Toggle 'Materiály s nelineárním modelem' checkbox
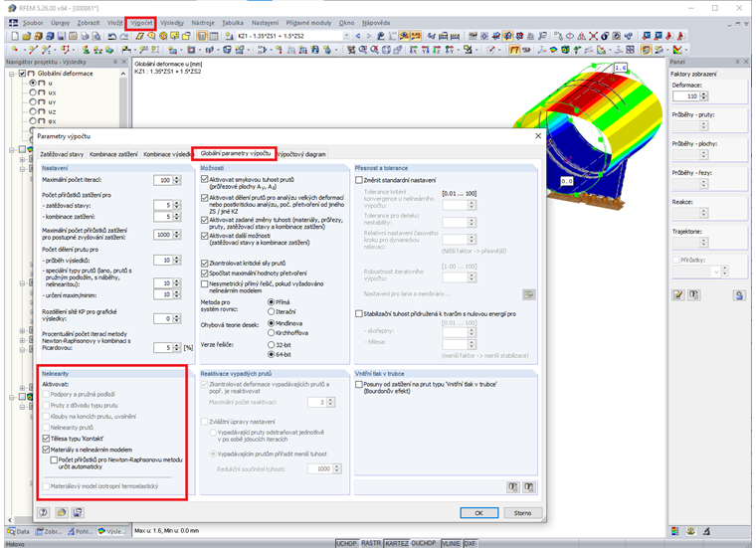 click(47, 450)
